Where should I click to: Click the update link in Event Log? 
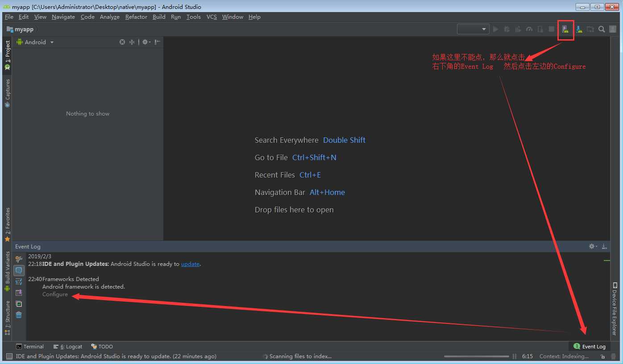click(190, 264)
